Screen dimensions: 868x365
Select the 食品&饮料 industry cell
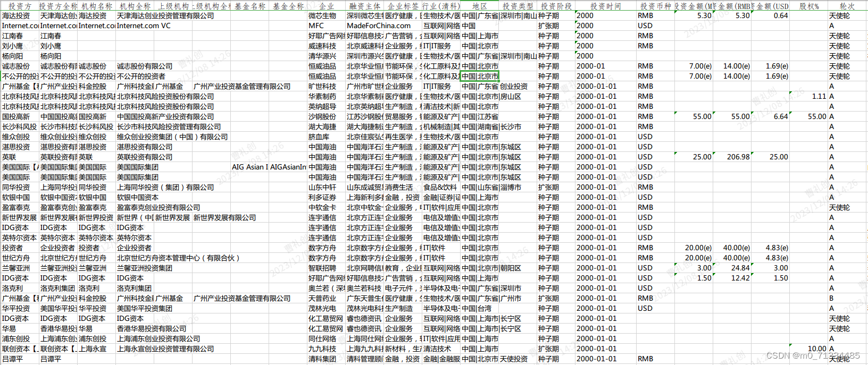441,188
